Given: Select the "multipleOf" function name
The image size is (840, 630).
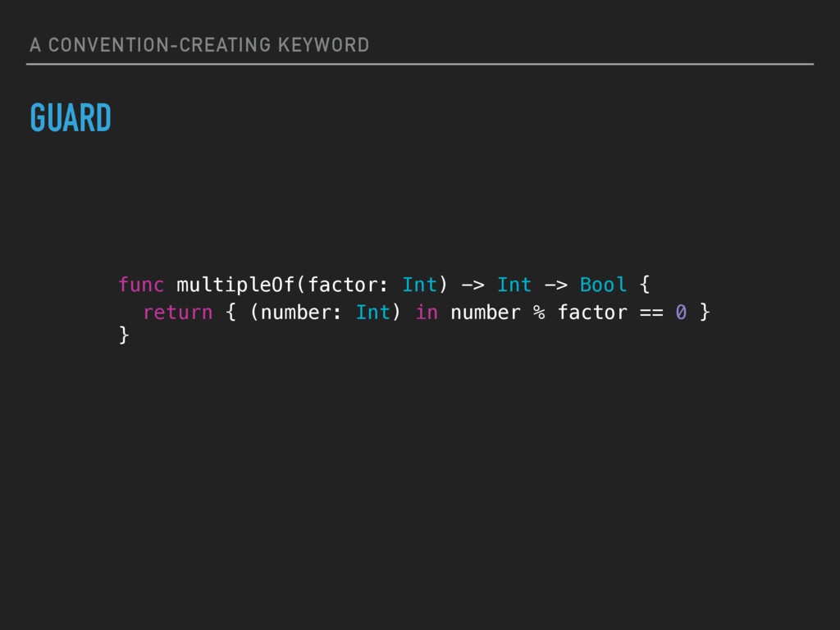Looking at the screenshot, I should pos(235,285).
